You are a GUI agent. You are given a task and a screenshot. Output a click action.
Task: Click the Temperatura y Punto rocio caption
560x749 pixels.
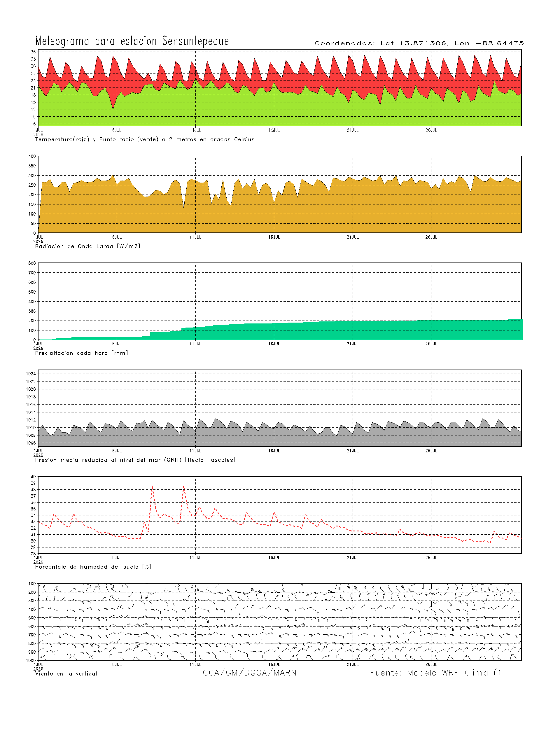pos(145,139)
